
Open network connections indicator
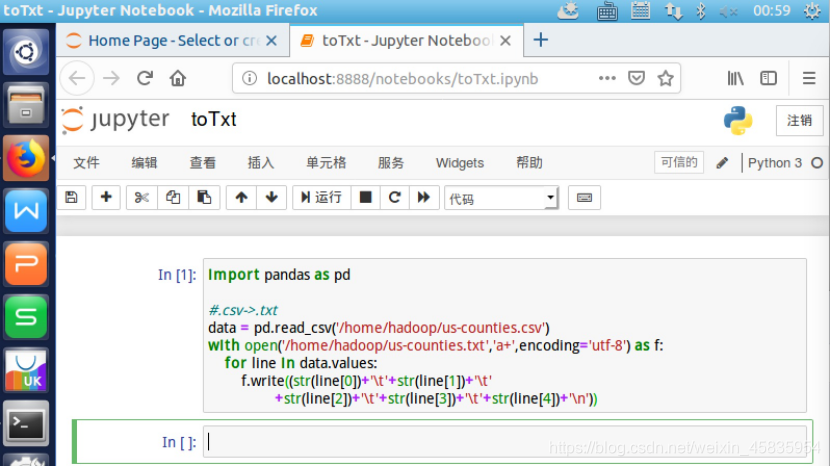[x=674, y=11]
